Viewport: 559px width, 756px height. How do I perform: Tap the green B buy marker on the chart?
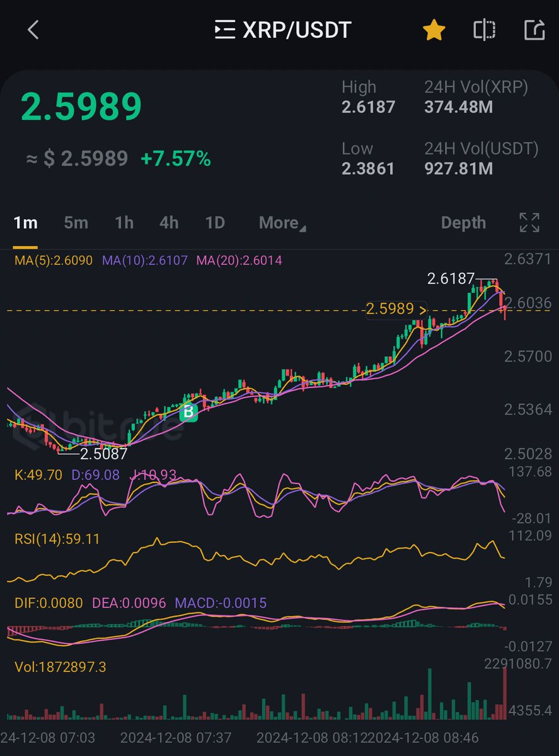point(188,413)
